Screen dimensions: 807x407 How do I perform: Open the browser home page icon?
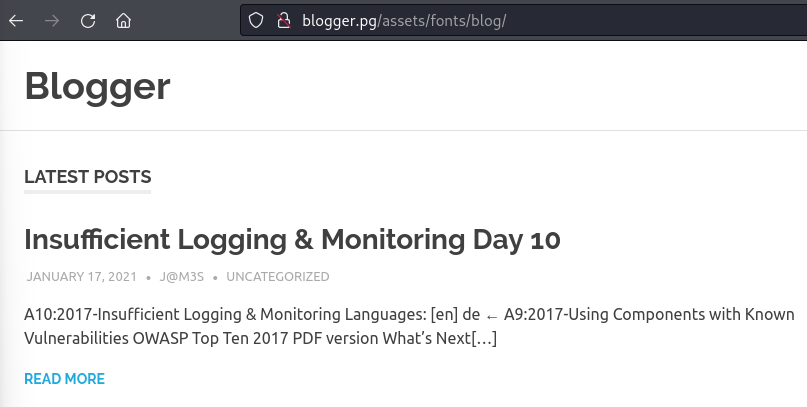124,21
